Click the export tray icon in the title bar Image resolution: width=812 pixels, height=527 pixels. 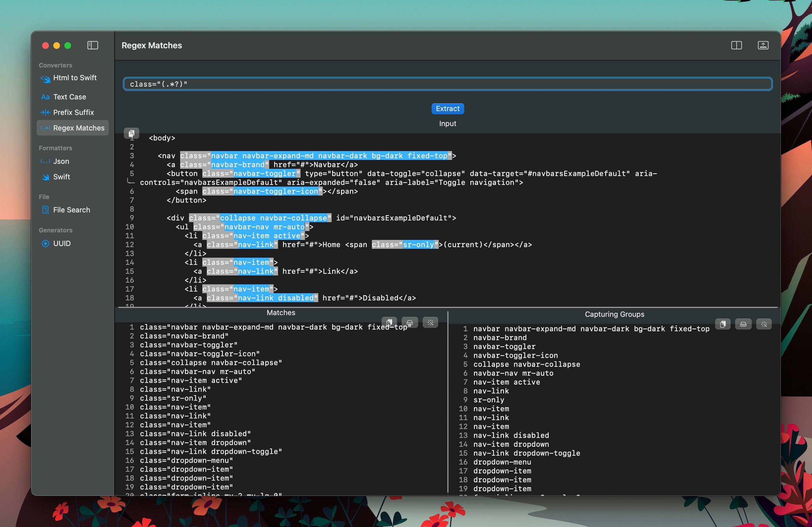click(x=763, y=45)
